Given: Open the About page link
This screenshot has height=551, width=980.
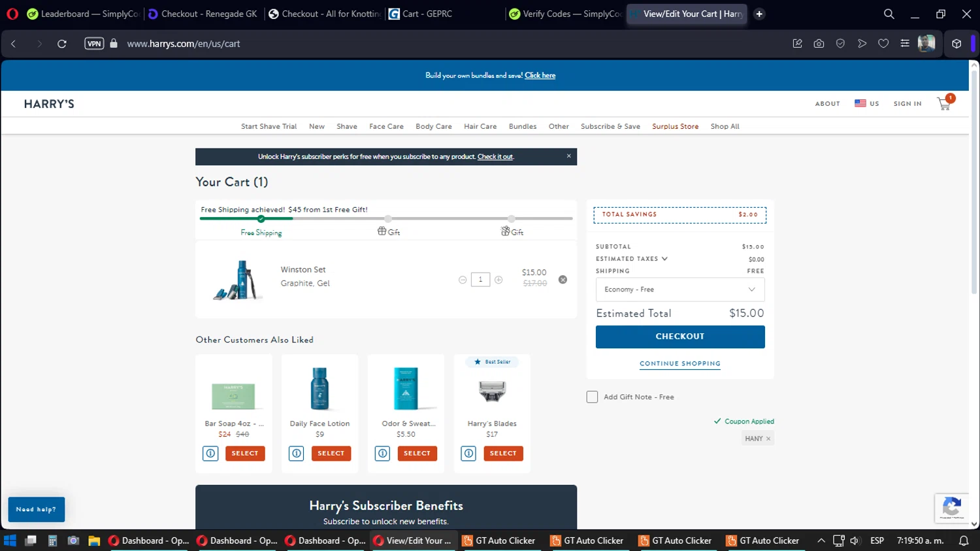Looking at the screenshot, I should [x=827, y=104].
